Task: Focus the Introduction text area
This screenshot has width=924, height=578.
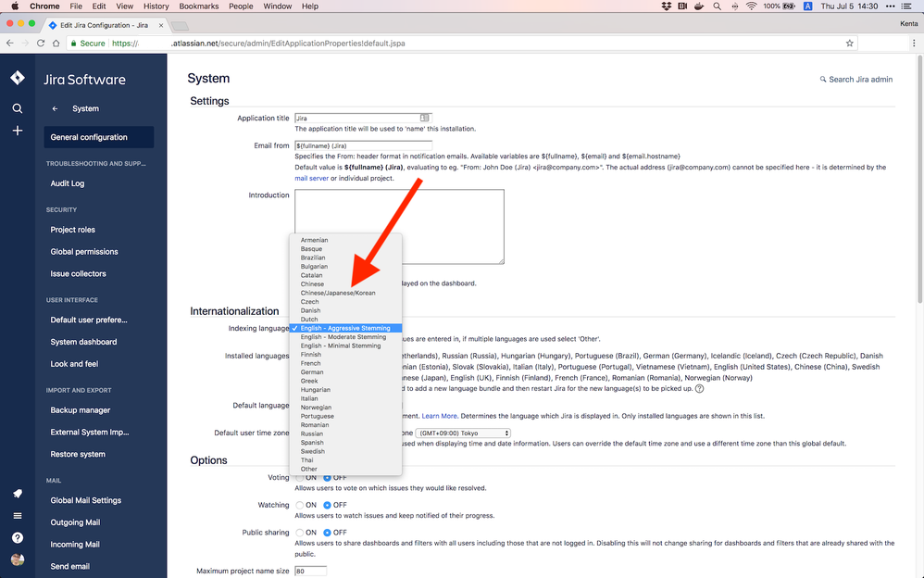Action: coord(400,227)
